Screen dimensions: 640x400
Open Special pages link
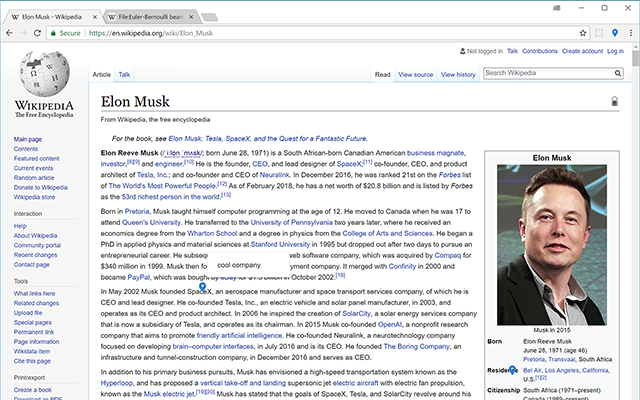pos(33,322)
